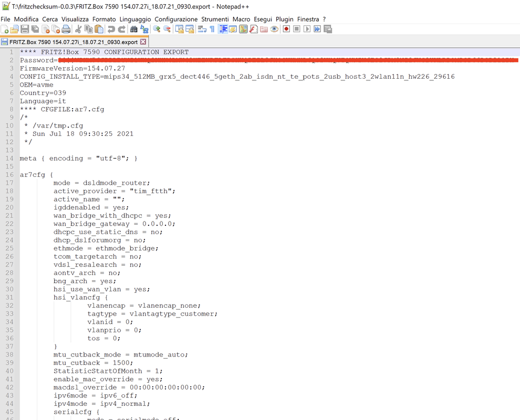Open Find with the binoculars icon

(133, 29)
